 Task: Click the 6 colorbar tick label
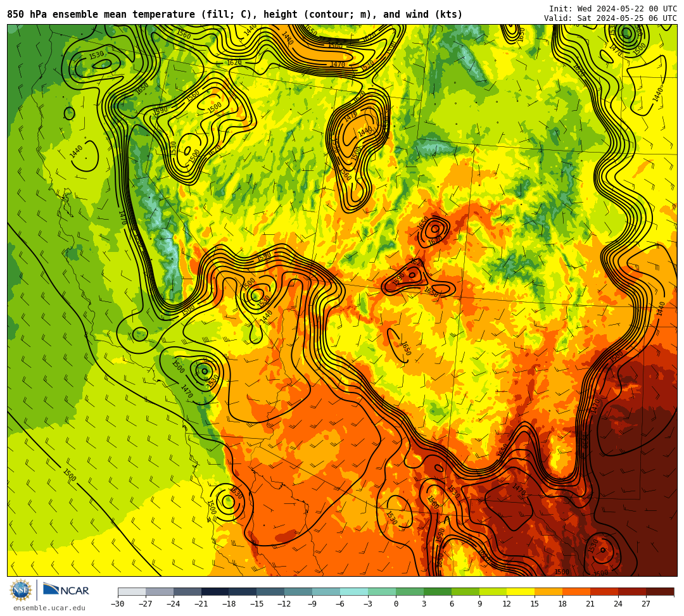(452, 604)
